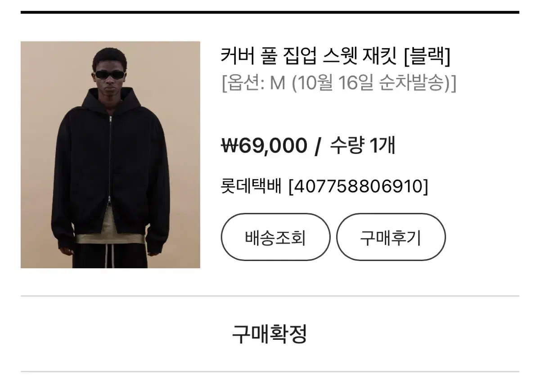Select tracking number 407758806910
Image resolution: width=540 pixels, height=392 pixels.
[358, 186]
